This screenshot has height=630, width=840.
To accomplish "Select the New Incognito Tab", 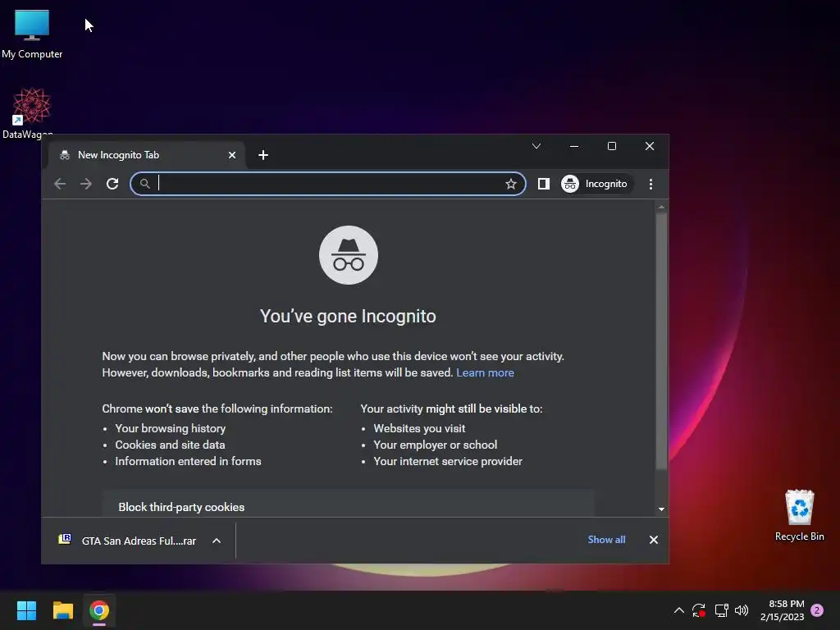I will coord(146,155).
